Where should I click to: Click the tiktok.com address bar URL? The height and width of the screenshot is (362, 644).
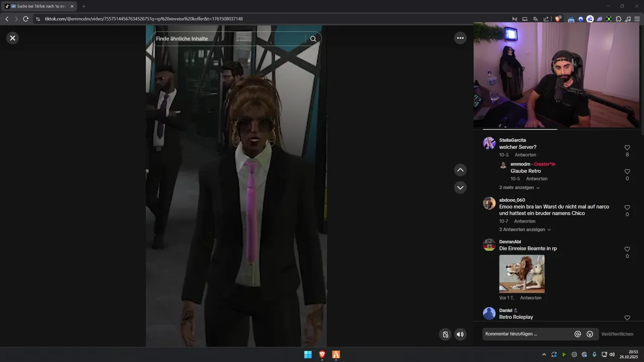click(x=144, y=19)
